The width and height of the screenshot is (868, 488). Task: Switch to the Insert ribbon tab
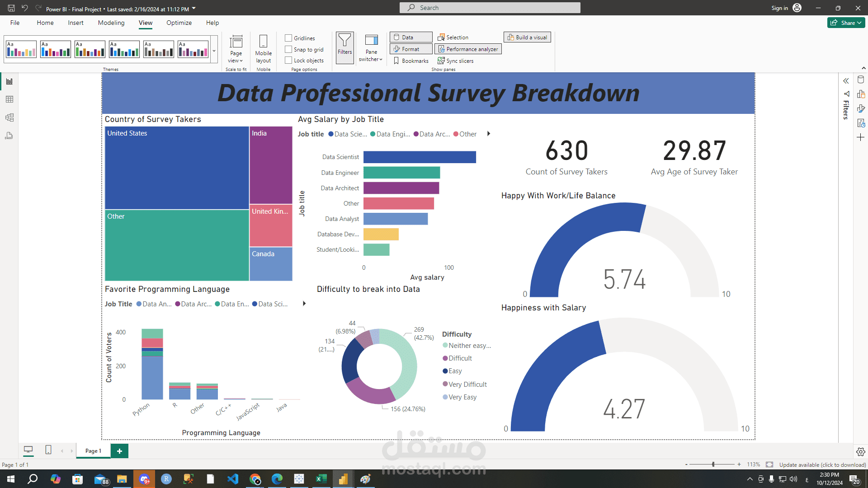(76, 23)
